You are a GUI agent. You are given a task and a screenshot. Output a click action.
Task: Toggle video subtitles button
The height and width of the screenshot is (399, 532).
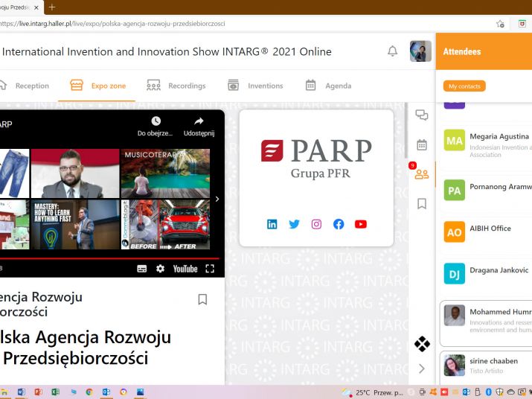coord(142,269)
